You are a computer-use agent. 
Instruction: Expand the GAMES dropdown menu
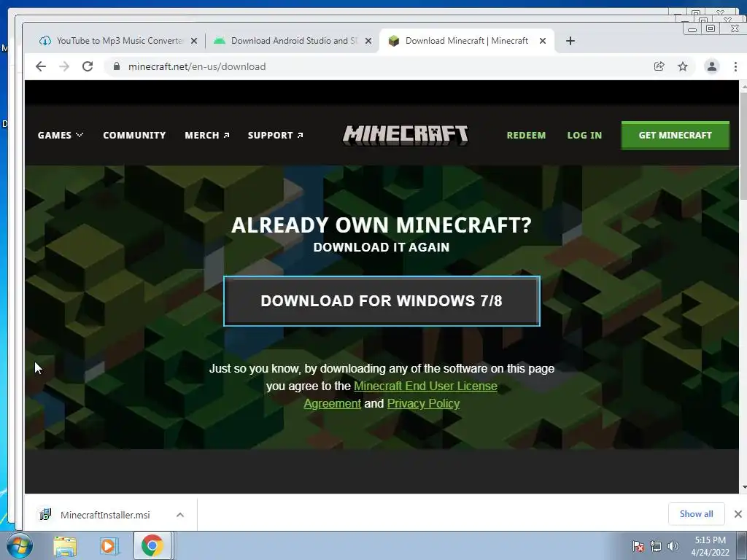61,135
